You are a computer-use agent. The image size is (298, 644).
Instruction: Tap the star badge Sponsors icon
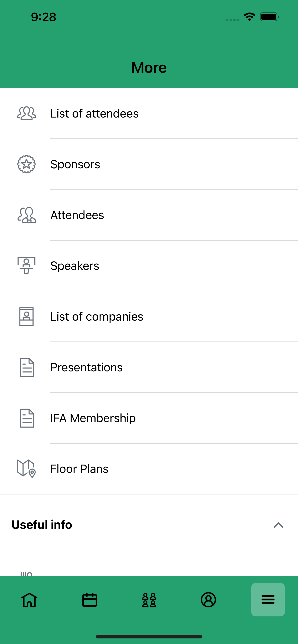pos(26,164)
